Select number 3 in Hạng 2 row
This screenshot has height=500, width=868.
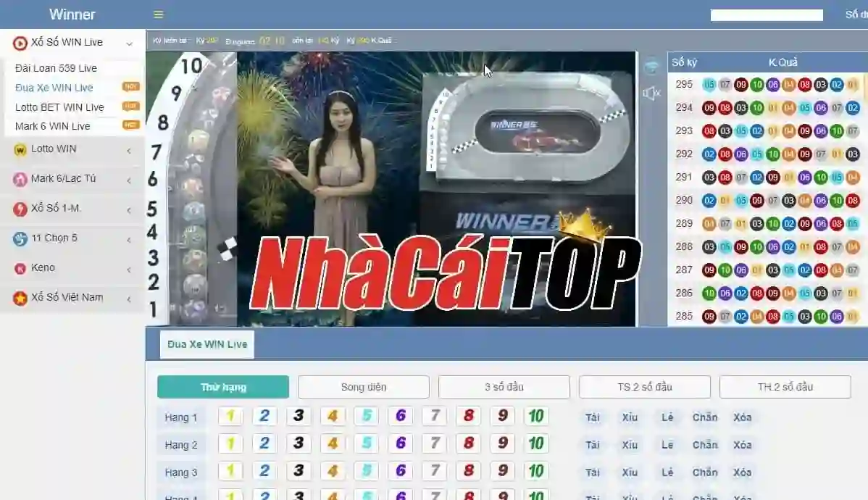[x=299, y=443]
